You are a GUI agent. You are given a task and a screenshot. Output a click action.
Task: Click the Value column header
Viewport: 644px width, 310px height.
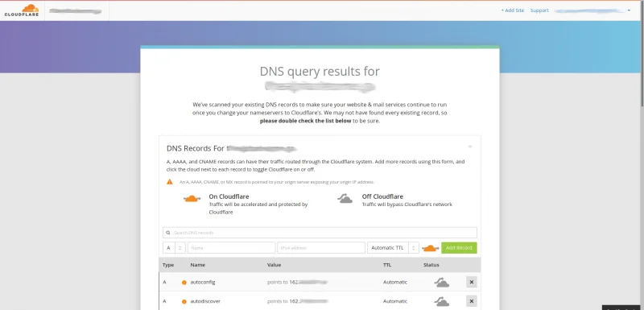tap(274, 265)
